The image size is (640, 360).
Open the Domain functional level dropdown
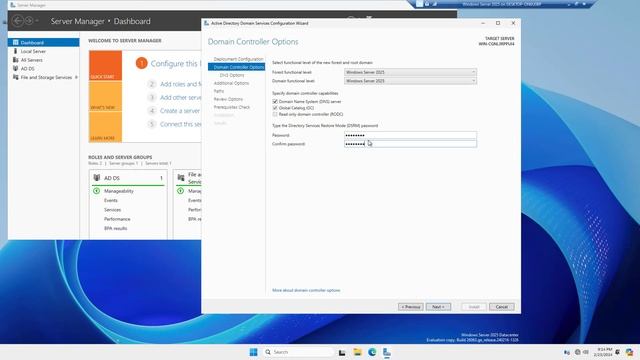click(x=410, y=81)
